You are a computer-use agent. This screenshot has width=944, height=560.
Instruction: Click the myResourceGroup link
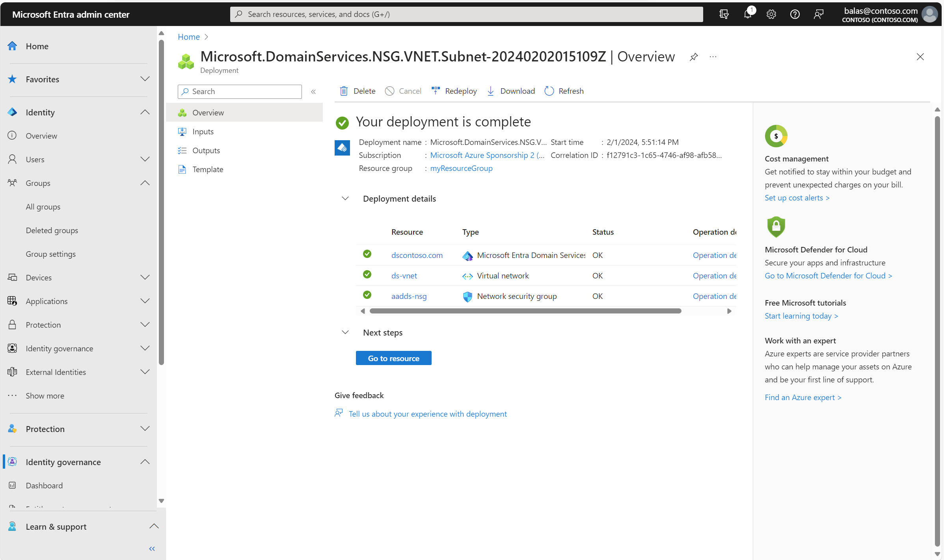click(461, 167)
